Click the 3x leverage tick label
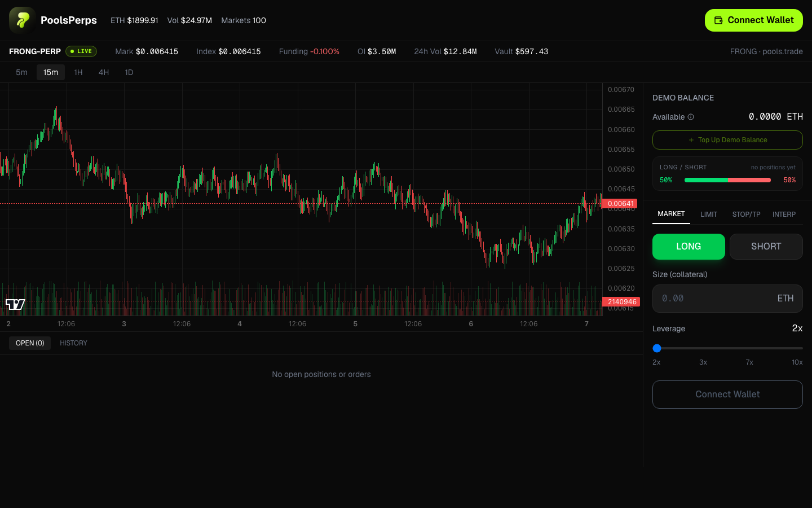 point(703,362)
